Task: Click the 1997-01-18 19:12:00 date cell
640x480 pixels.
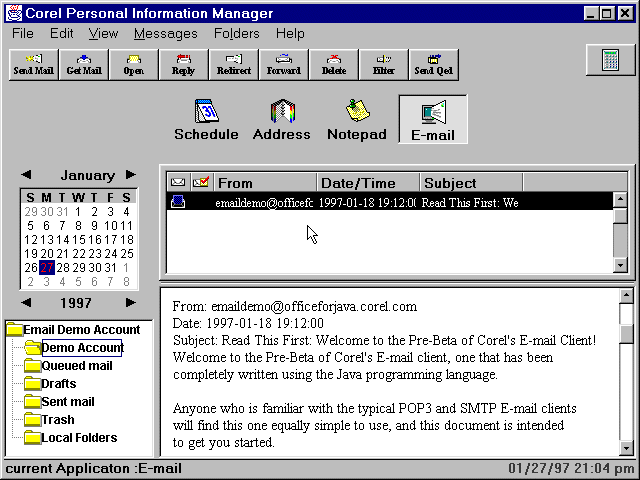Action: (367, 202)
